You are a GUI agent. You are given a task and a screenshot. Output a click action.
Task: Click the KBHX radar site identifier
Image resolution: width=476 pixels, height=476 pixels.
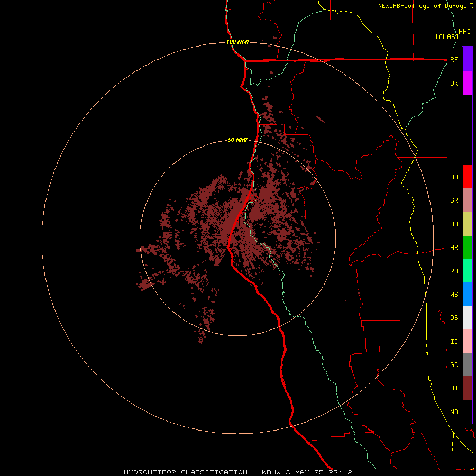pos(271,472)
